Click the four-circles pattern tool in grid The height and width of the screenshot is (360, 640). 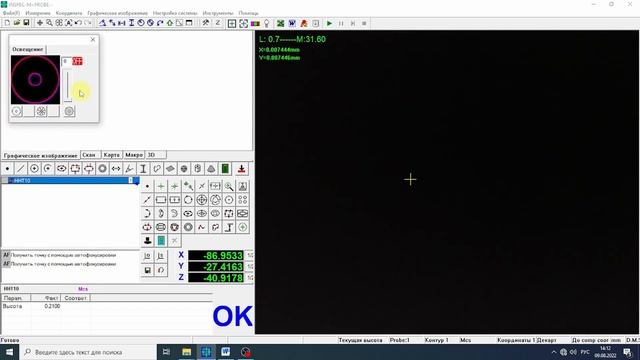pos(242,200)
